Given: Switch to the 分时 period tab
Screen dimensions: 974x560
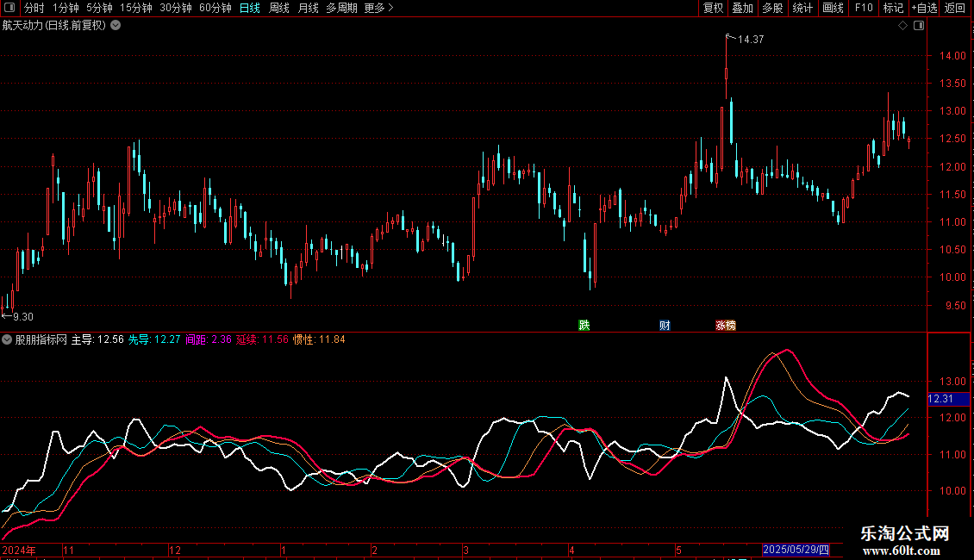Looking at the screenshot, I should pos(34,8).
